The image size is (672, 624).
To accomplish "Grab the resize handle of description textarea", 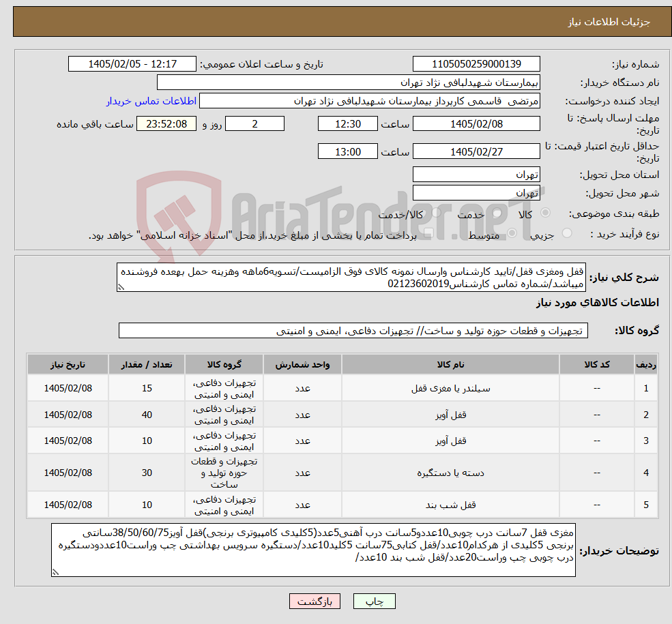I will coord(121,287).
